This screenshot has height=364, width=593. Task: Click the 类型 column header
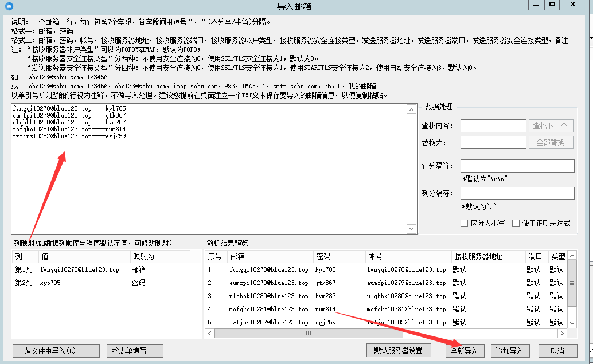558,256
